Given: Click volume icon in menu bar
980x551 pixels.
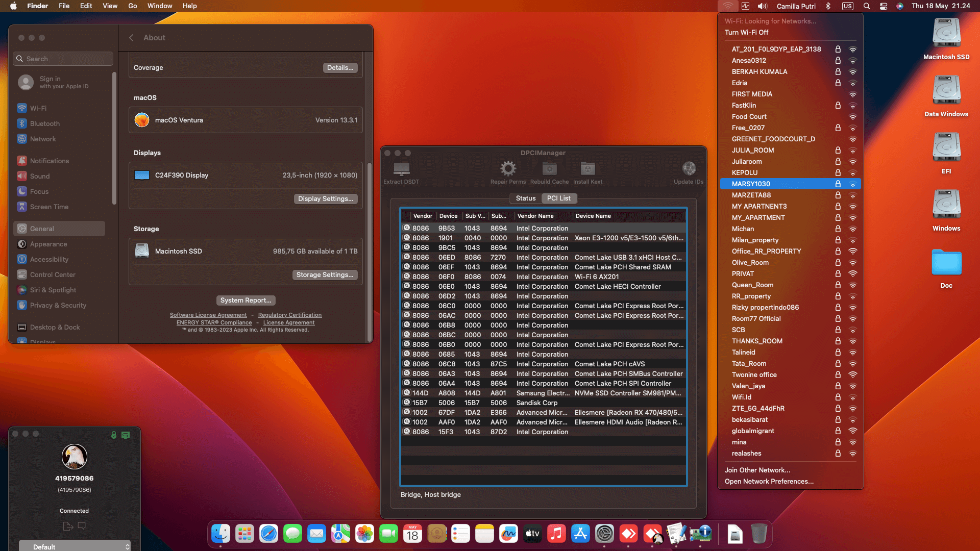Looking at the screenshot, I should click(763, 6).
